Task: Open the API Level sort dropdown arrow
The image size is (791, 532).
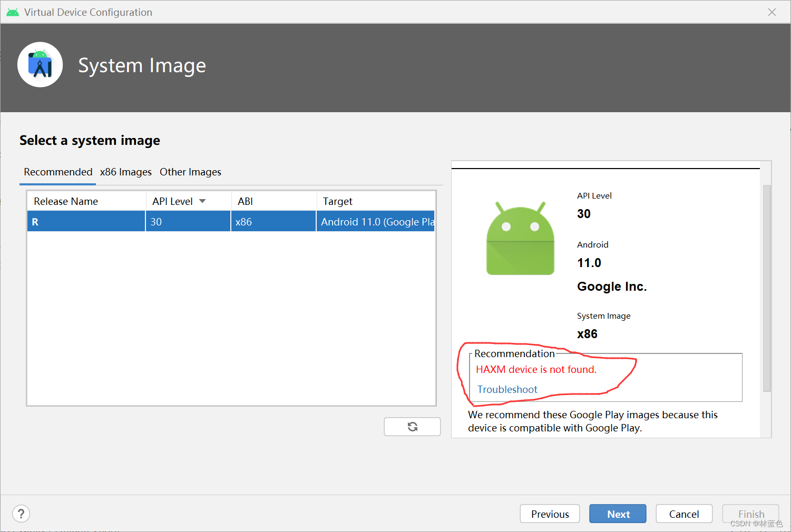Action: point(203,201)
